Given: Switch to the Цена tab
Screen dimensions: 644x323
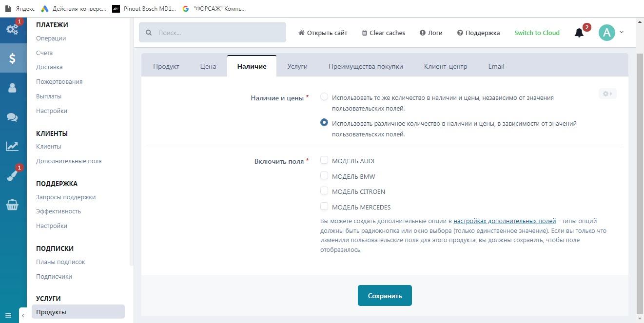Looking at the screenshot, I should click(208, 66).
